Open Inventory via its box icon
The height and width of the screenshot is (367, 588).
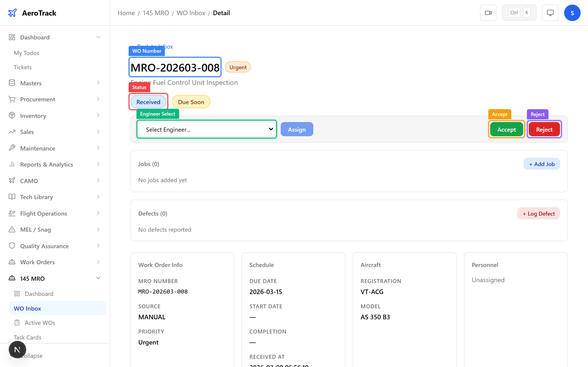click(12, 115)
